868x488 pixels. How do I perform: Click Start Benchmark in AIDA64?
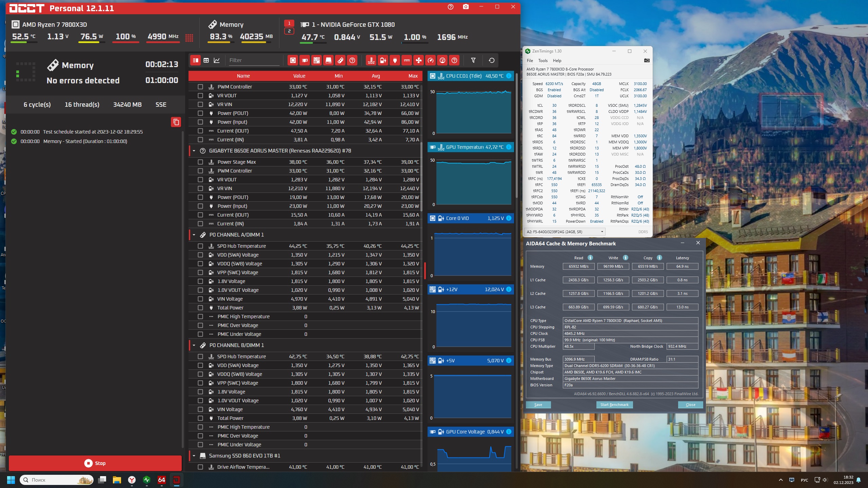614,405
